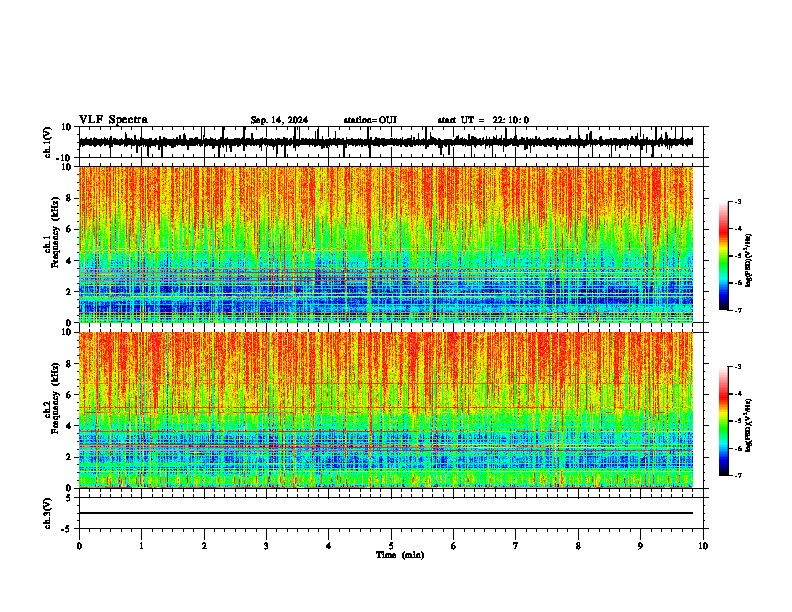This screenshot has width=792, height=612.
Task: Click time axis tick label "9"
Action: coord(640,546)
